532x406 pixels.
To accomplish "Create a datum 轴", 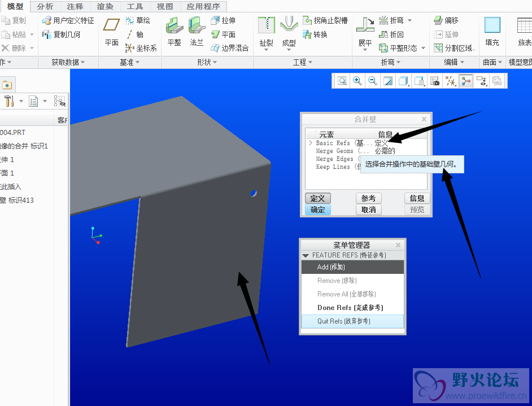I will click(x=134, y=34).
